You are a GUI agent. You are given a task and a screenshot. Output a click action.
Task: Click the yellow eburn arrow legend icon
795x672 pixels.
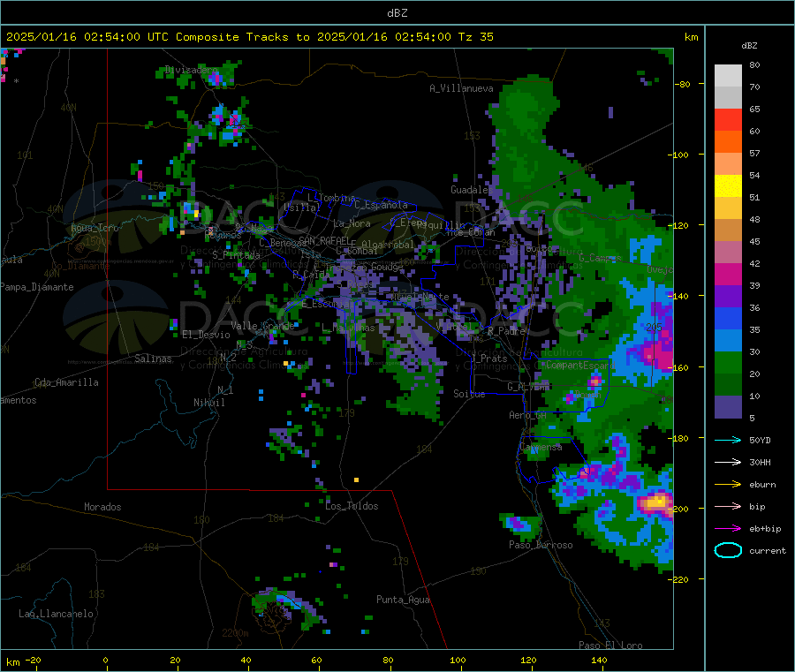(x=728, y=485)
